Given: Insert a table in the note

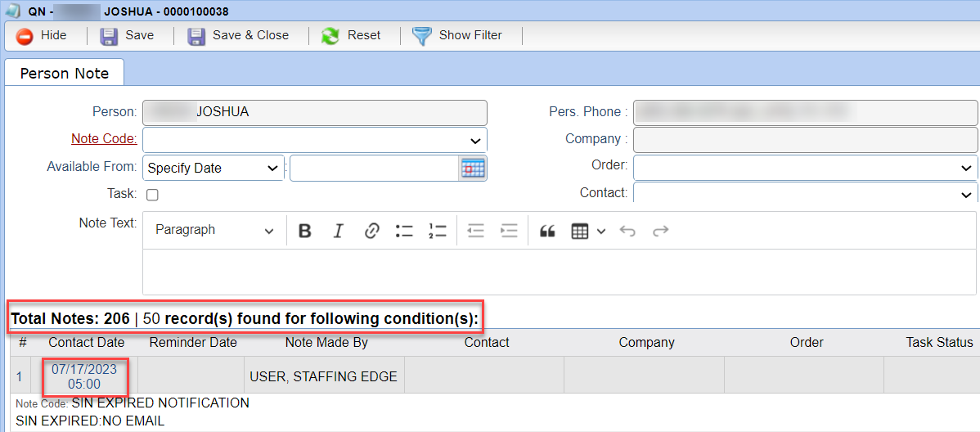Looking at the screenshot, I should (588, 231).
